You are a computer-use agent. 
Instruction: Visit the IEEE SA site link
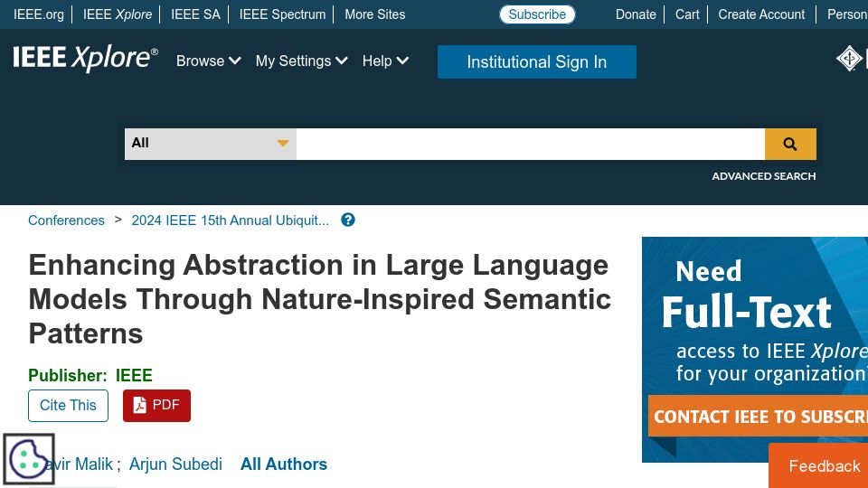(x=195, y=14)
